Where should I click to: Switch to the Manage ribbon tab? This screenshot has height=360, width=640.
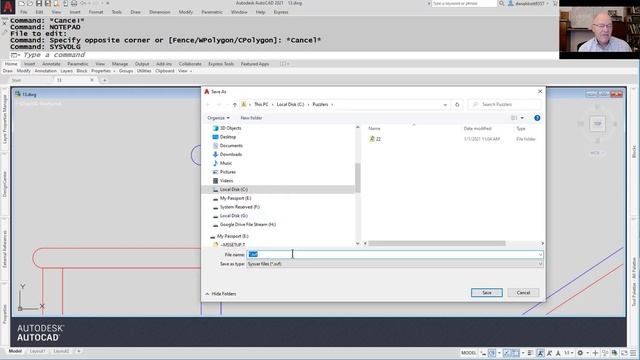tap(120, 64)
